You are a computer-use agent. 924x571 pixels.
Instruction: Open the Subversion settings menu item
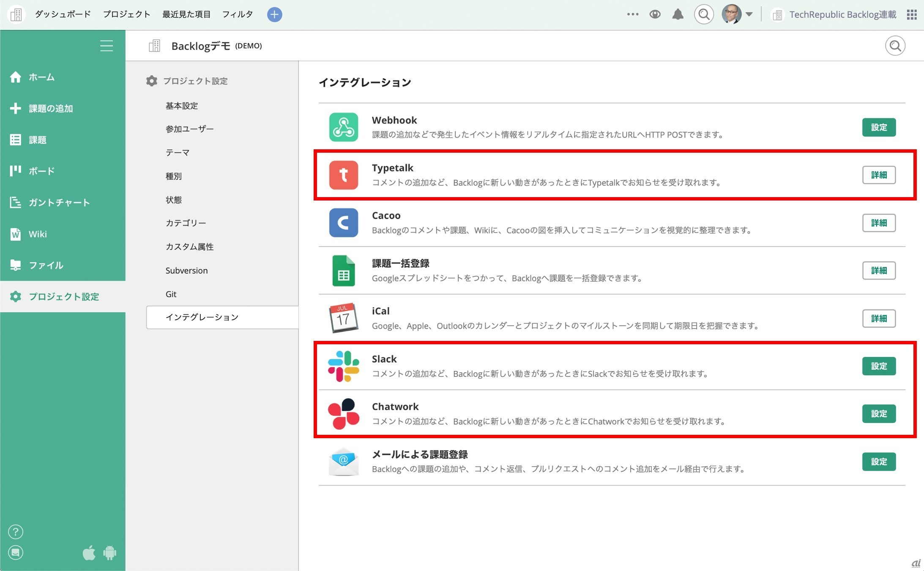tap(186, 270)
